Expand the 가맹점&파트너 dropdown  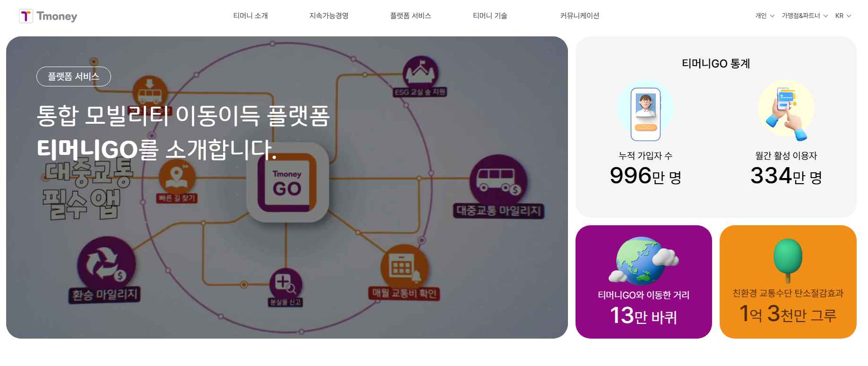click(x=805, y=16)
